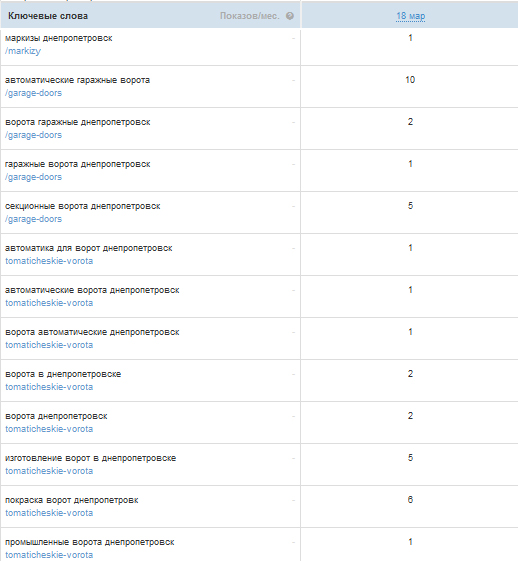Image resolution: width=518 pixels, height=561 pixels.
Task: Select keyword промышленные ворота днепропетровск
Action: pyautogui.click(x=90, y=542)
